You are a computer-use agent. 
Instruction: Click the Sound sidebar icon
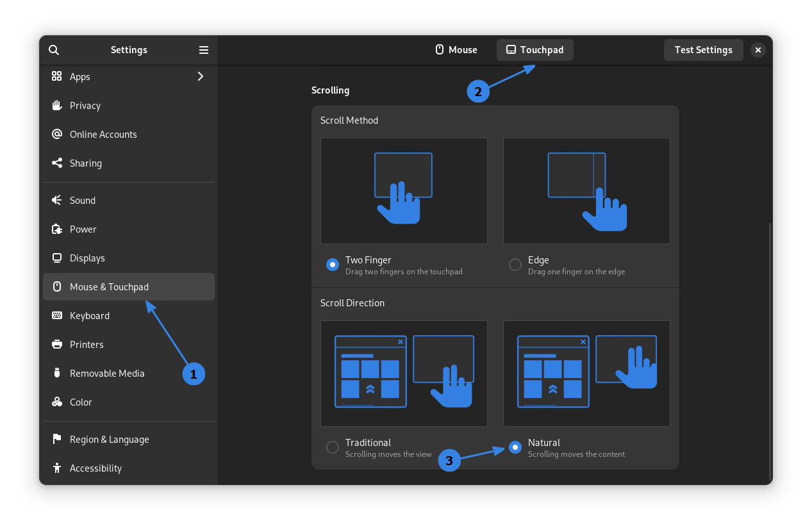[58, 200]
